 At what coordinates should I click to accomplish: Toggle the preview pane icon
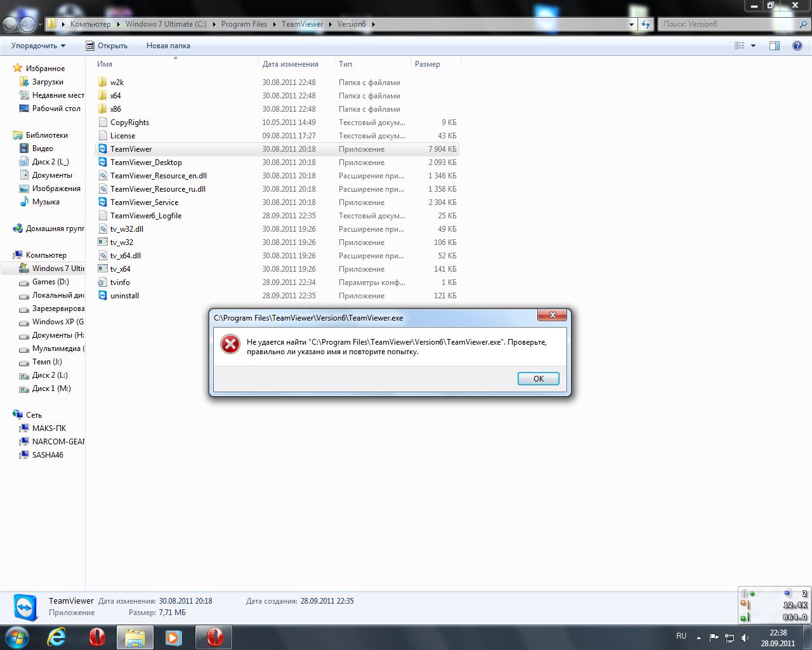[x=774, y=46]
